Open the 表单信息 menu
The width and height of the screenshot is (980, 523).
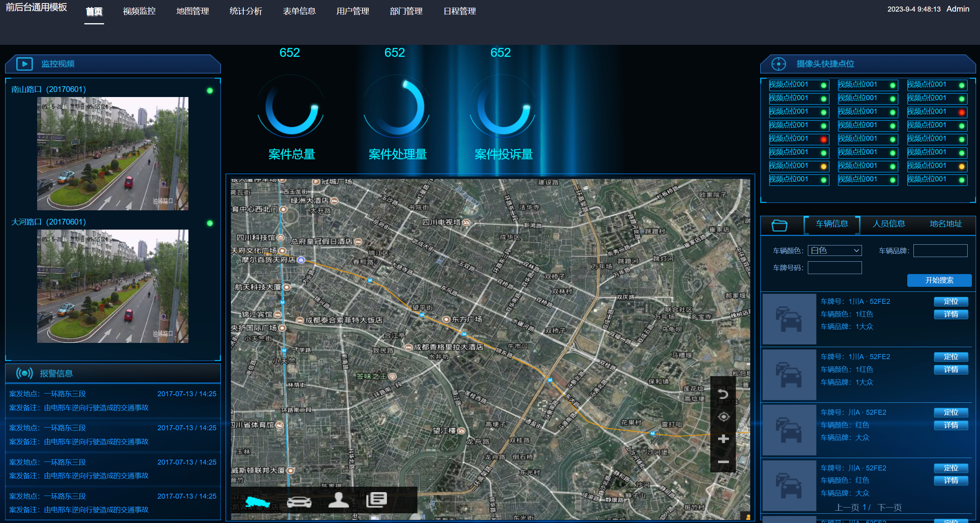click(299, 11)
